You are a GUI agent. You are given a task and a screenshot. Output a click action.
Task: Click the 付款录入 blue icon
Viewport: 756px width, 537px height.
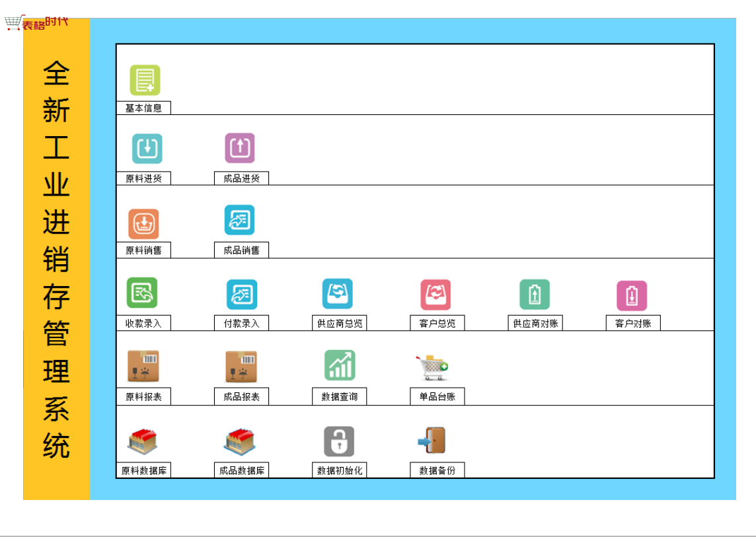242,295
